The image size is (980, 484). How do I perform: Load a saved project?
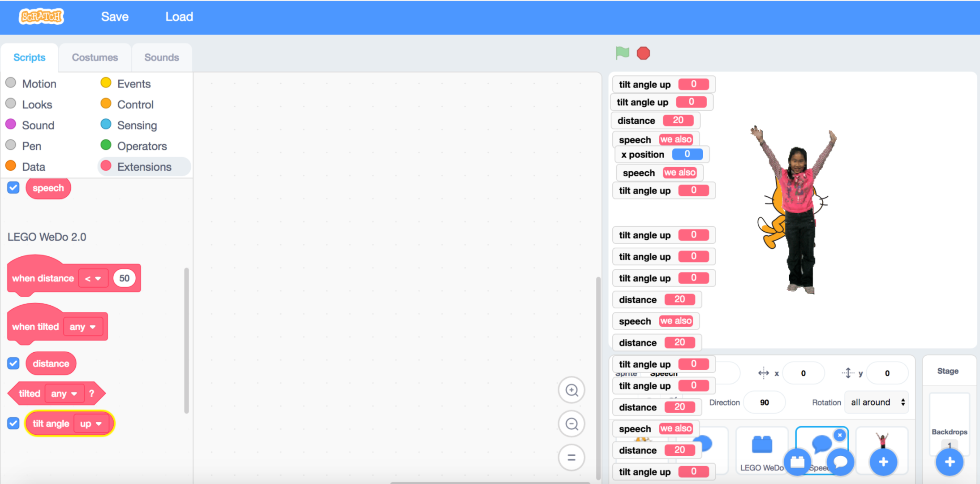[179, 17]
